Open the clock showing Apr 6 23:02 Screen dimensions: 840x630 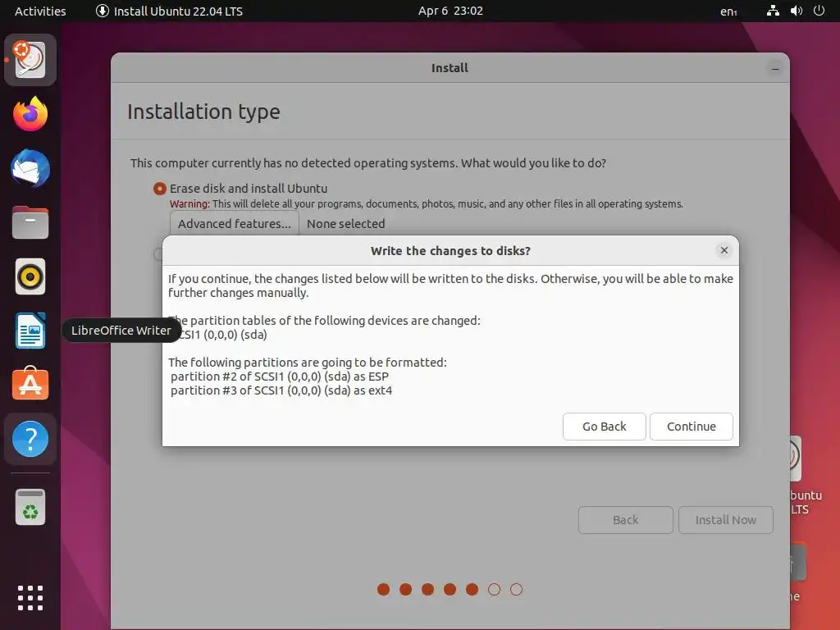pyautogui.click(x=450, y=11)
